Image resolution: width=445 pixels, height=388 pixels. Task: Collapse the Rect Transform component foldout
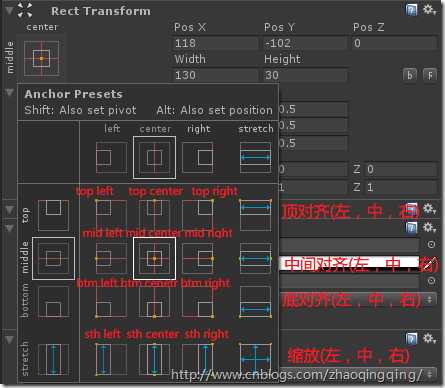coord(9,10)
